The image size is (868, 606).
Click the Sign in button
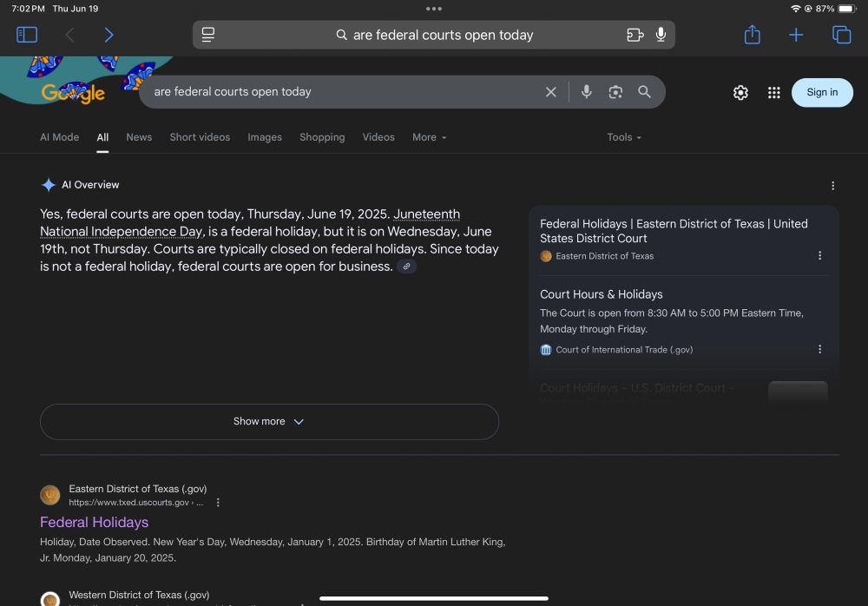[x=822, y=93]
